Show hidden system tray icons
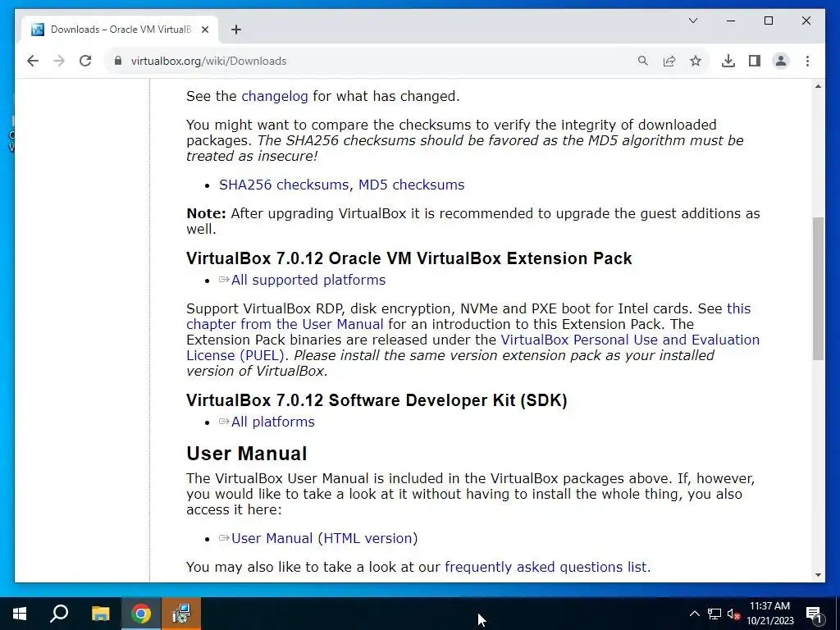Viewport: 840px width, 630px height. 694,614
